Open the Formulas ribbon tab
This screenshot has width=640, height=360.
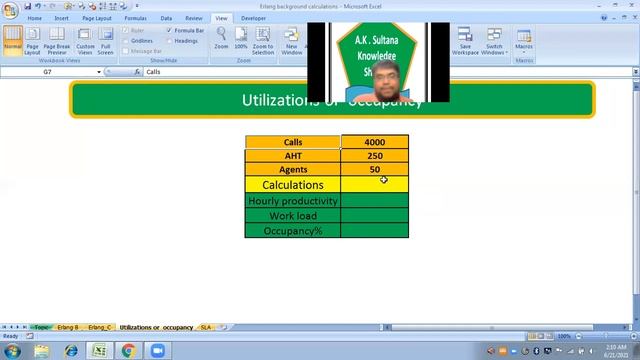click(x=136, y=18)
